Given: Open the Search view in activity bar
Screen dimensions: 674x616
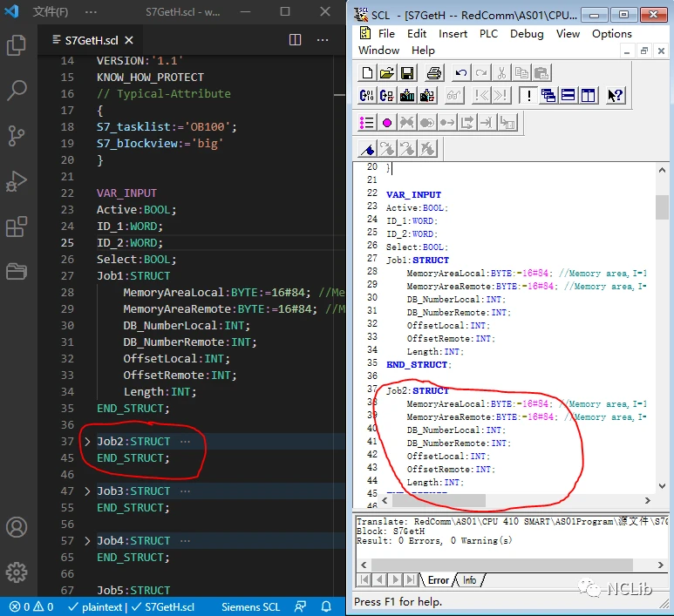Looking at the screenshot, I should coord(17,90).
